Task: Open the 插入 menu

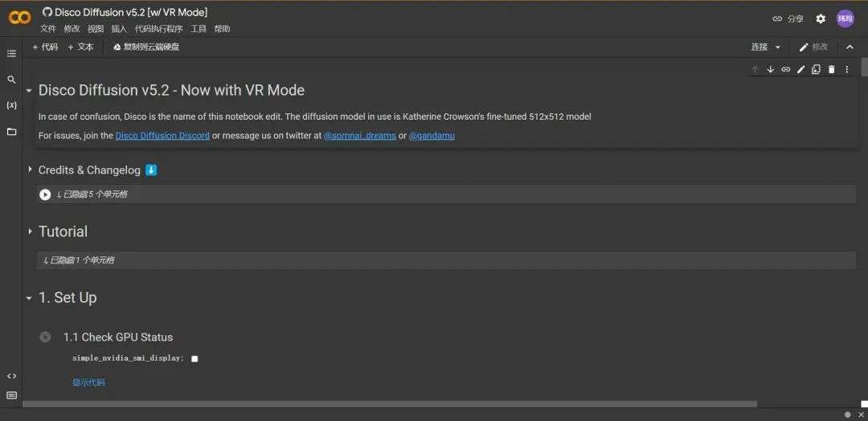Action: click(x=119, y=29)
